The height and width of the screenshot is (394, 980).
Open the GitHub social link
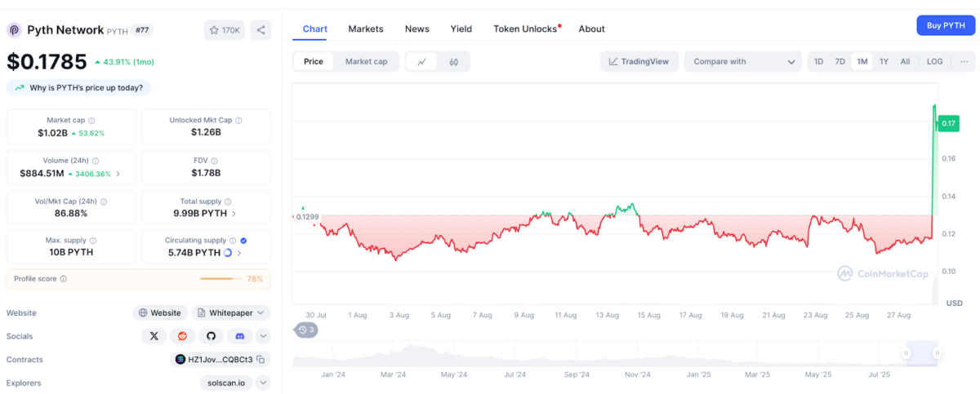[211, 335]
